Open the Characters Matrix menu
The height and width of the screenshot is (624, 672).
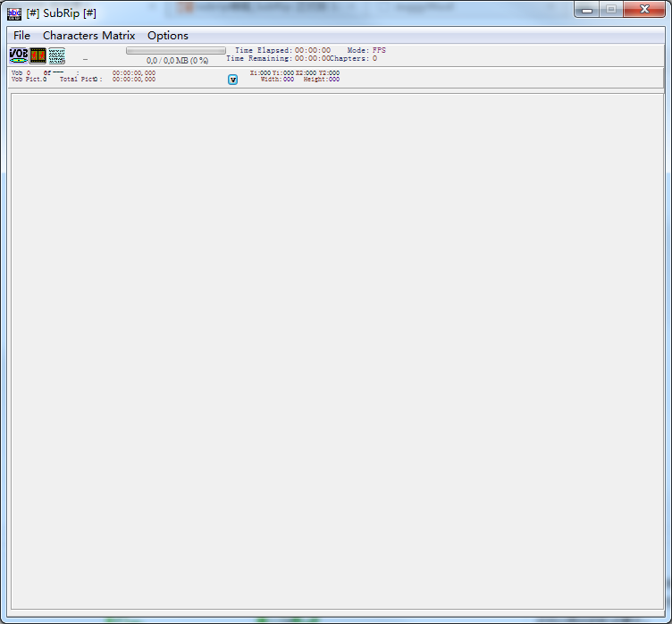(x=89, y=36)
